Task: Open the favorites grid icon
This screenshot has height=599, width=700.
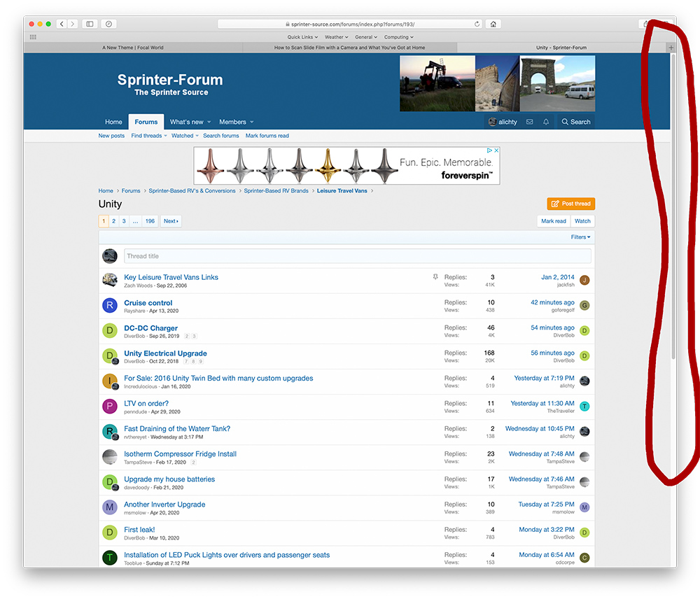Action: (x=33, y=37)
